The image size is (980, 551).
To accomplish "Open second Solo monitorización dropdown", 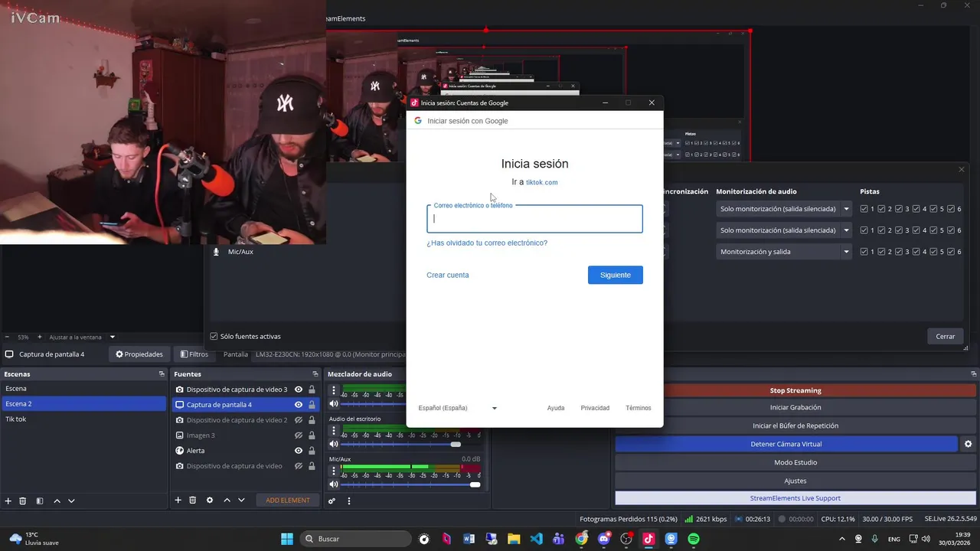I will [784, 230].
